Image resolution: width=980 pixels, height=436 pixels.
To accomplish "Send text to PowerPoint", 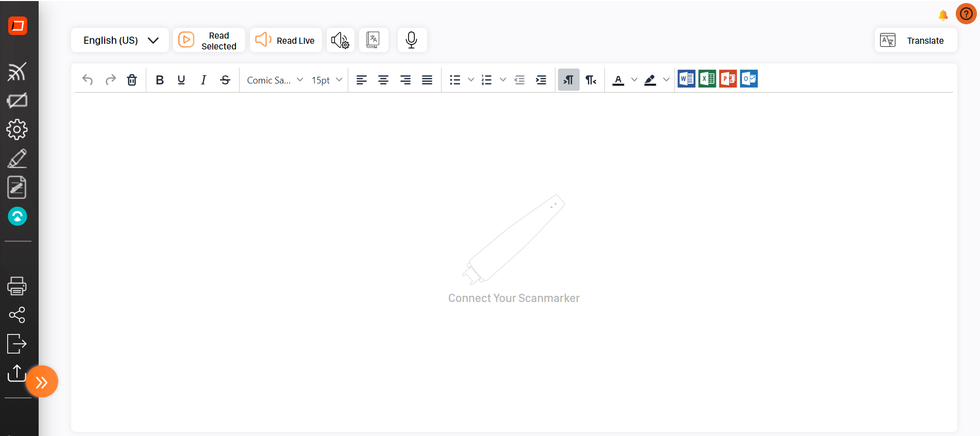I will click(728, 79).
